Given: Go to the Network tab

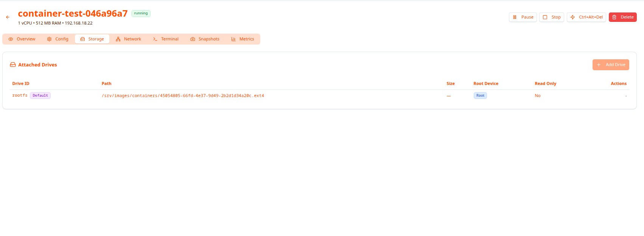Looking at the screenshot, I should point(128,39).
